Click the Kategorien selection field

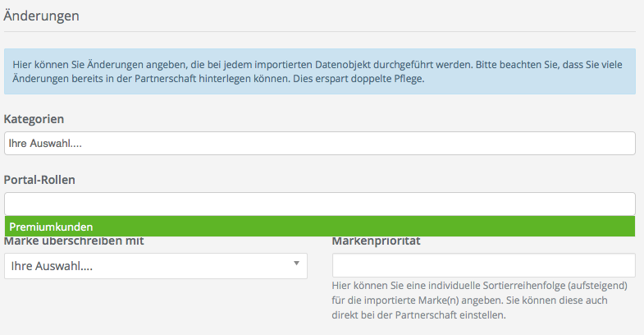click(x=319, y=143)
